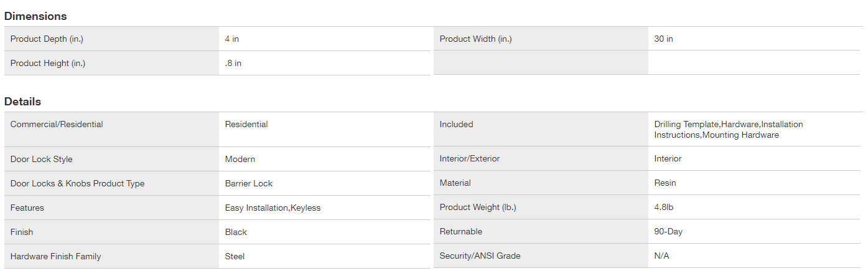Select the Product Depth (in.) label

coord(47,39)
